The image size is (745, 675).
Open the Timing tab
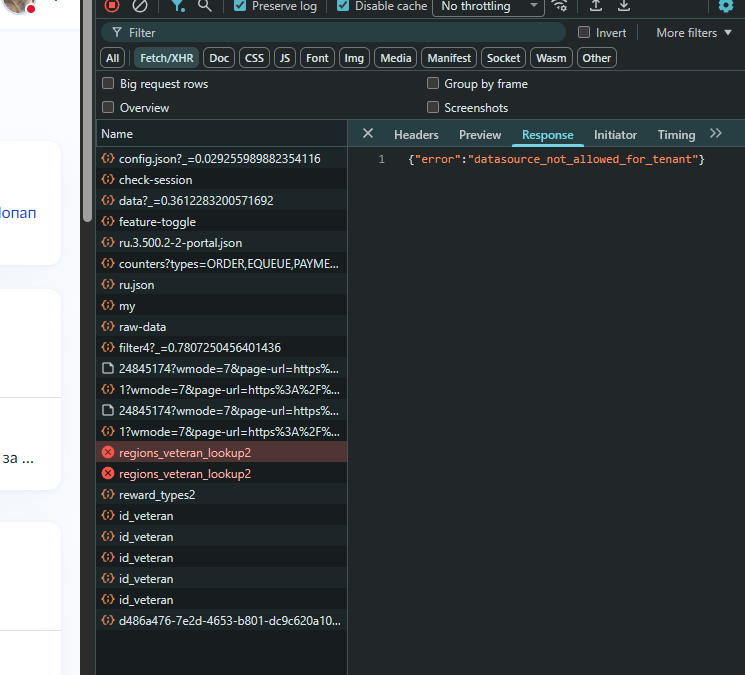(x=676, y=135)
